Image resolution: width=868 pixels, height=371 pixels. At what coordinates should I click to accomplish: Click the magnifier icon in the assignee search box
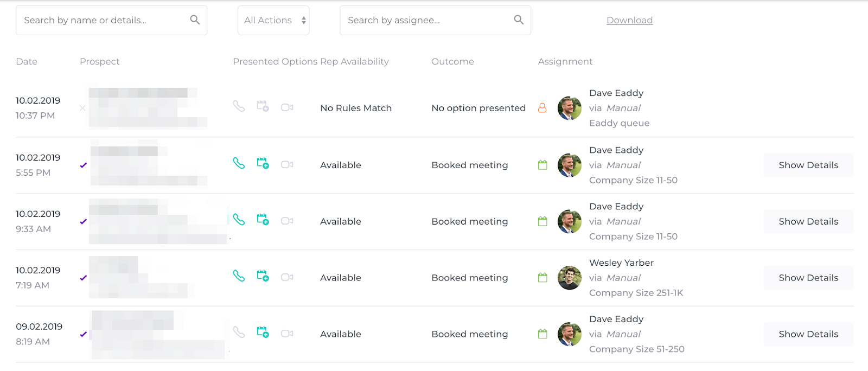(x=519, y=20)
